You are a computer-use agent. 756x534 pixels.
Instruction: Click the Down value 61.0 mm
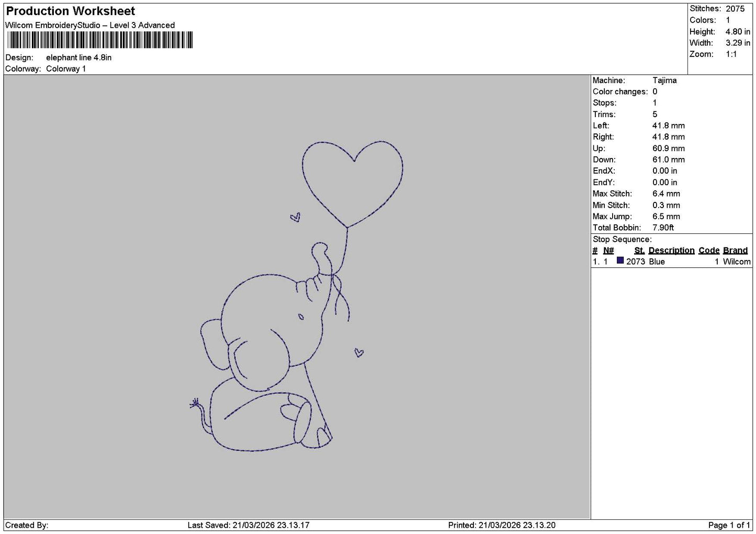point(668,160)
